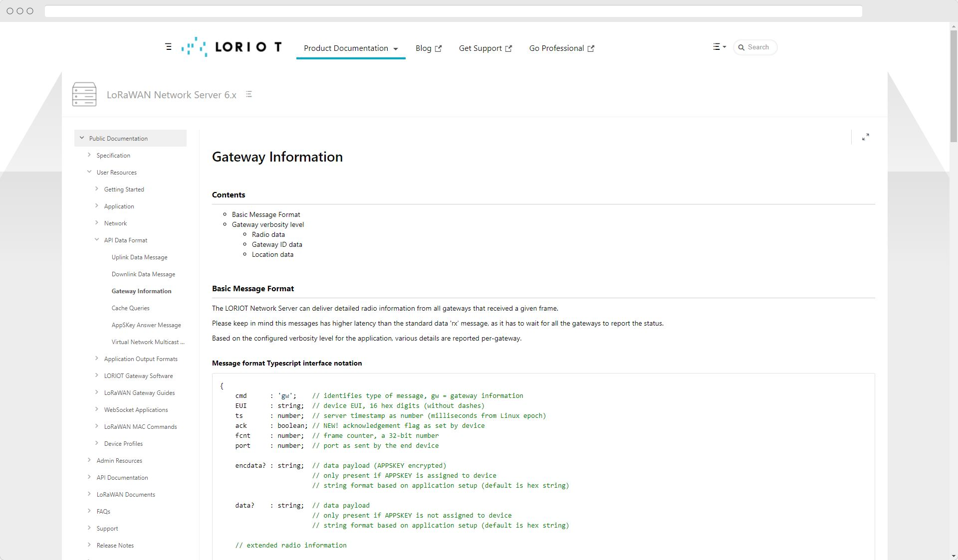958x560 pixels.
Task: Expand the FAQs node
Action: (89, 511)
